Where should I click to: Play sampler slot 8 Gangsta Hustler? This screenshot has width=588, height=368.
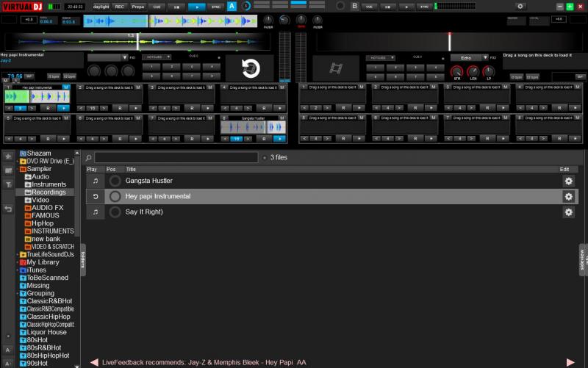(279, 139)
